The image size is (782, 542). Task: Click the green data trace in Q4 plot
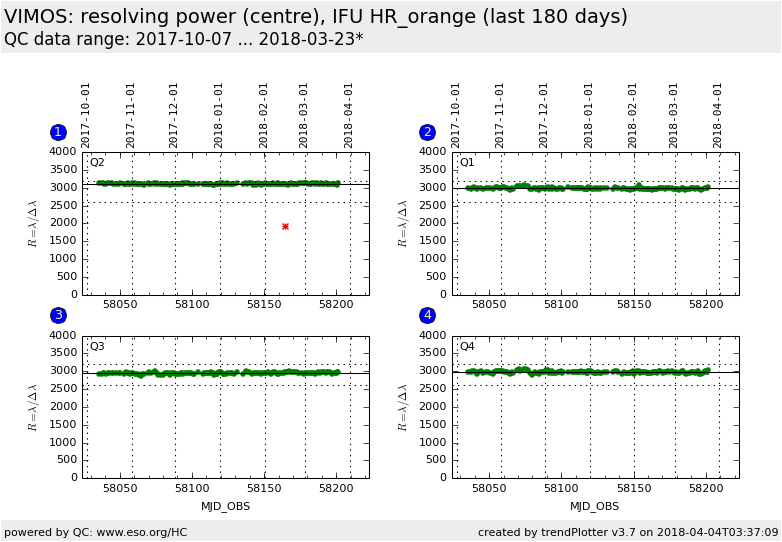pos(590,372)
